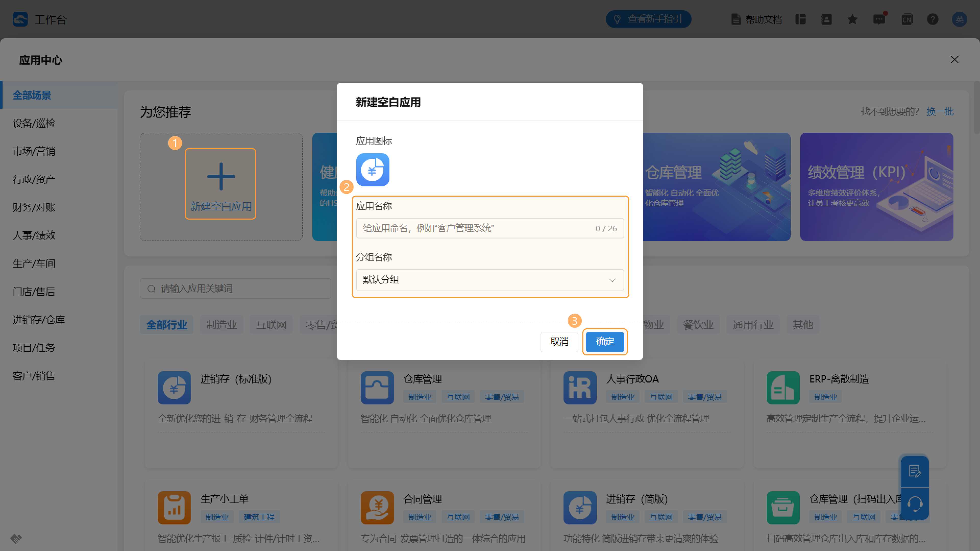The height and width of the screenshot is (551, 980).
Task: Click the headset customer service icon
Action: 915,504
